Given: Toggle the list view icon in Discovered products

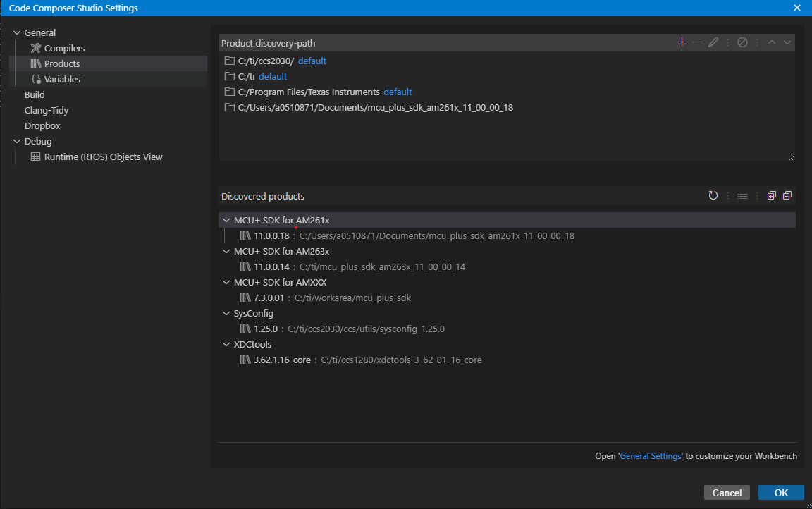Looking at the screenshot, I should [742, 196].
